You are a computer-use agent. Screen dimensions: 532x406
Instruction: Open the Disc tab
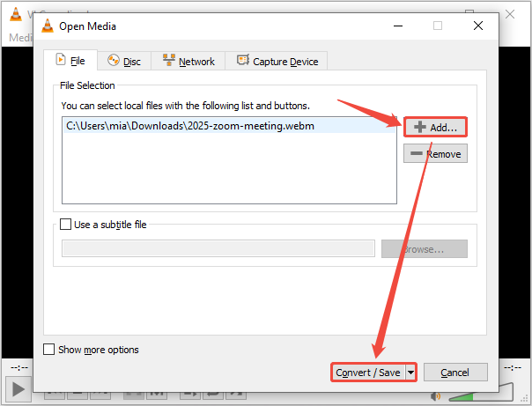click(x=124, y=62)
